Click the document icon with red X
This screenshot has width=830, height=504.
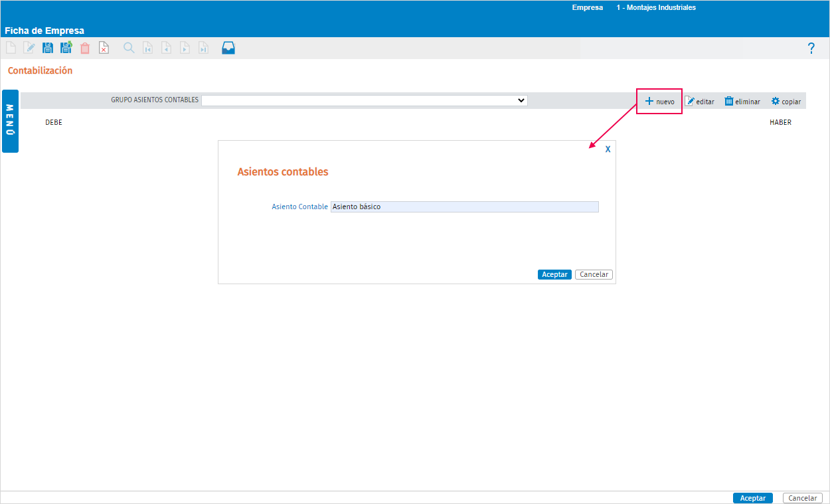coord(104,48)
